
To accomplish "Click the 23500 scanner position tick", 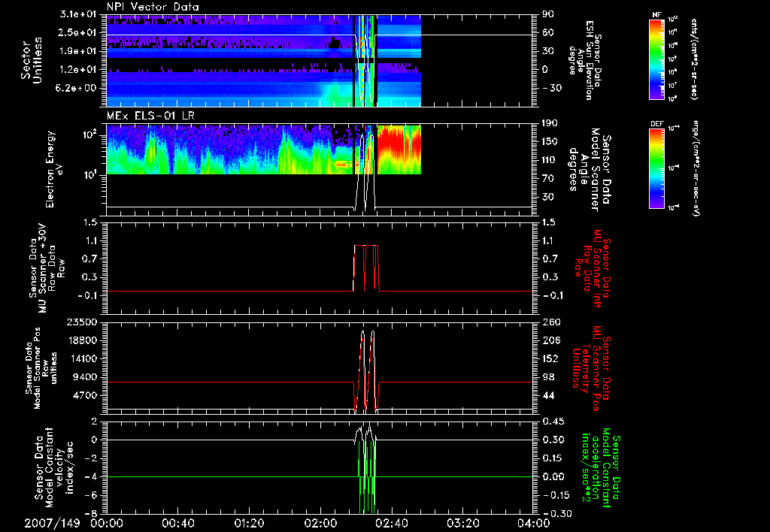I will pos(82,322).
